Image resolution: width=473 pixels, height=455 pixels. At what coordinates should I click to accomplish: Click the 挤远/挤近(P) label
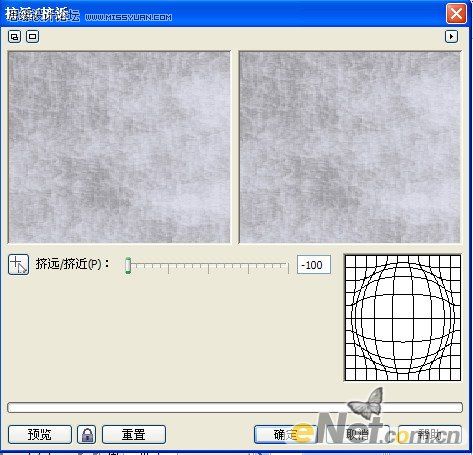point(72,264)
